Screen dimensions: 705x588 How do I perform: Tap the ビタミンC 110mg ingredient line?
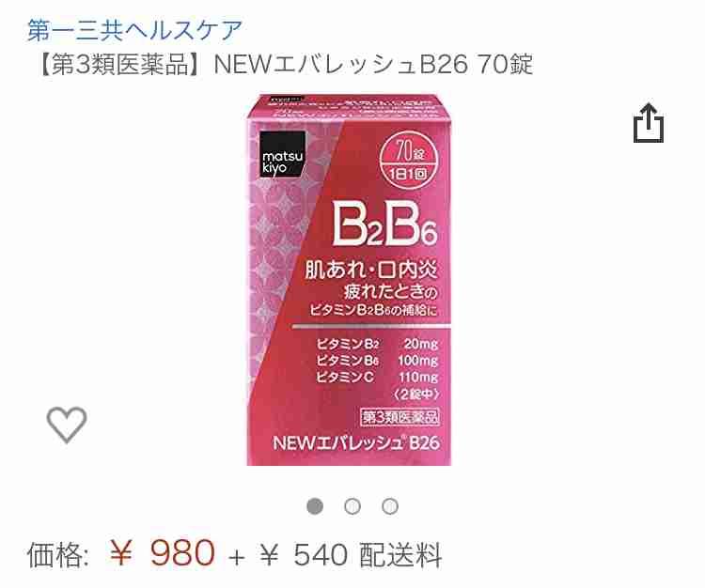pyautogui.click(x=377, y=377)
